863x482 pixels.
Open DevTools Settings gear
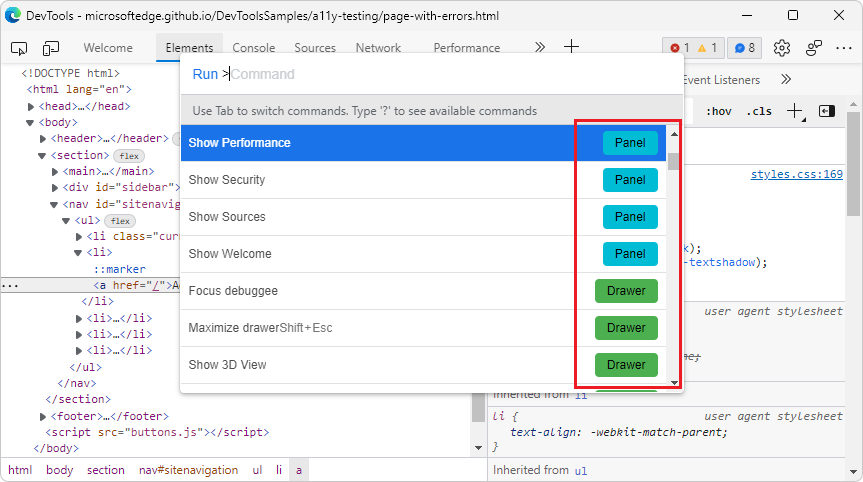pyautogui.click(x=782, y=48)
